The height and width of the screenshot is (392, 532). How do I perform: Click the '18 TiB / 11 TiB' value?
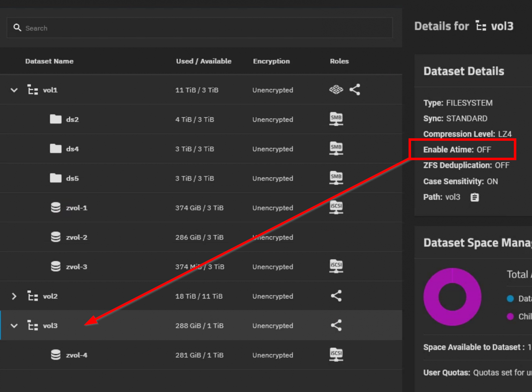point(199,296)
